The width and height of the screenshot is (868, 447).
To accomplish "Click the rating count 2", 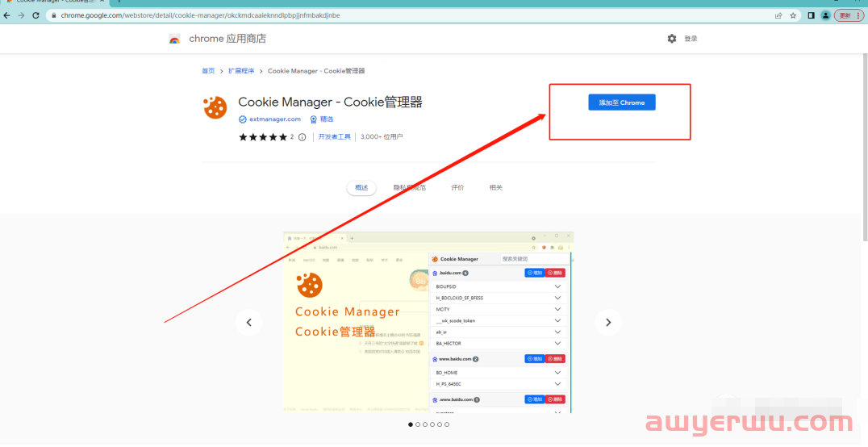I will click(292, 137).
